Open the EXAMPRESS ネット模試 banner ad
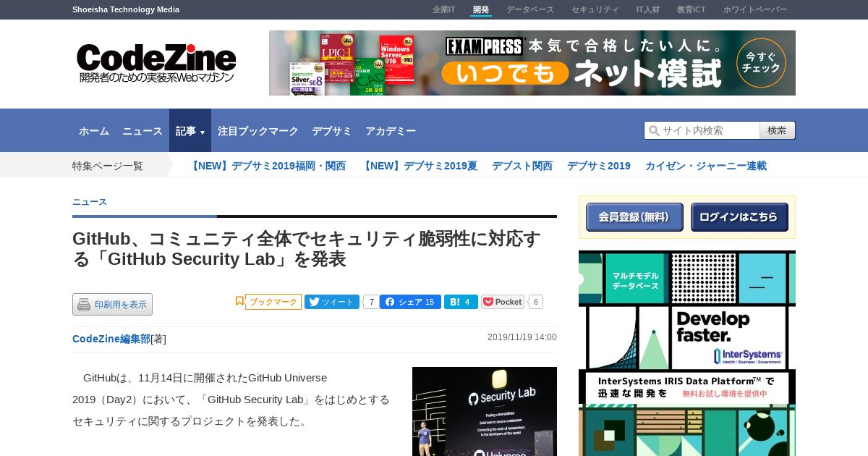Screen dimensions: 868x456 click(532, 63)
